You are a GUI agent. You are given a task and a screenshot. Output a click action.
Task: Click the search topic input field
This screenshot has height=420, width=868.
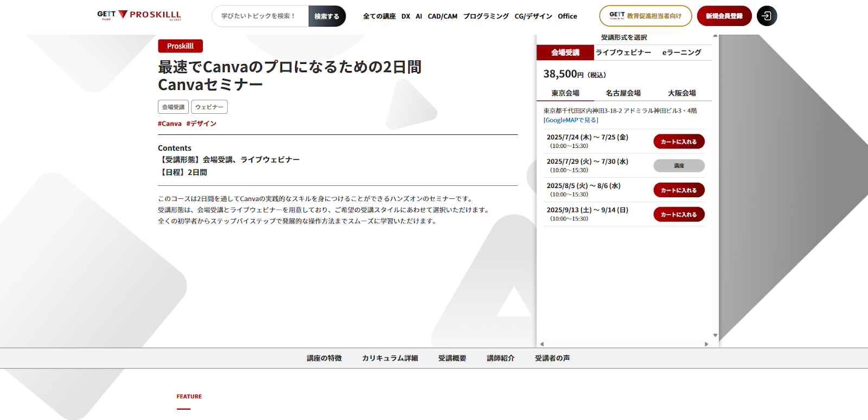click(260, 16)
